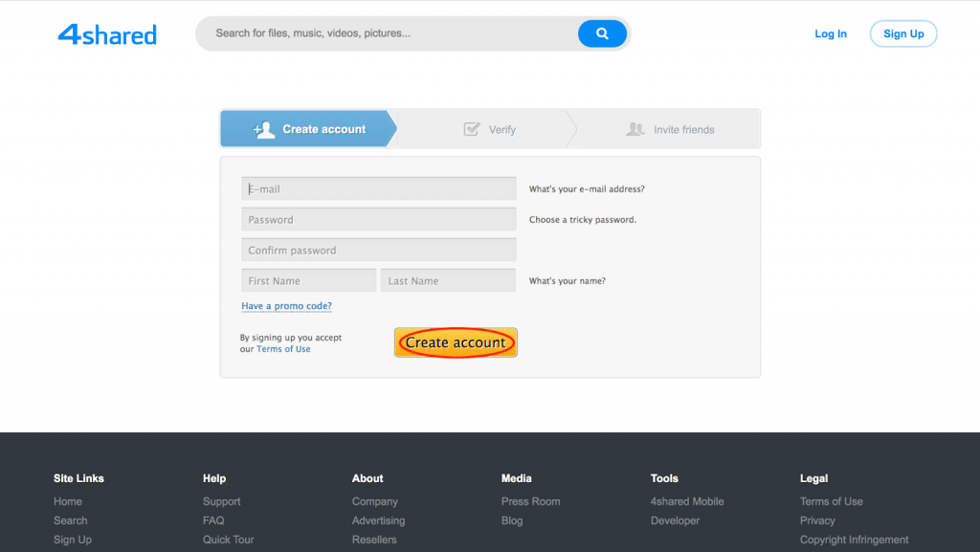Click the "Choose a tricky password." hint

(x=583, y=219)
